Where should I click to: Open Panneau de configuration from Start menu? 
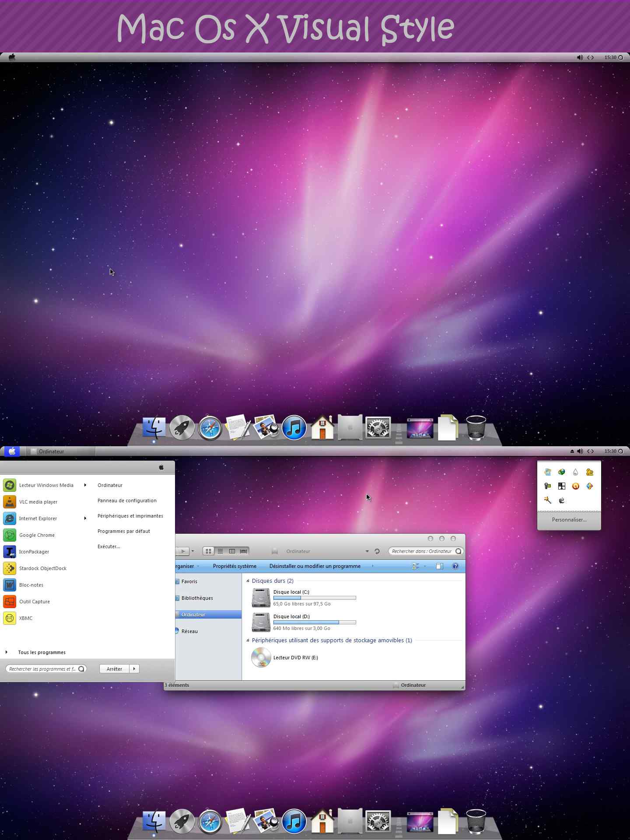click(x=127, y=500)
